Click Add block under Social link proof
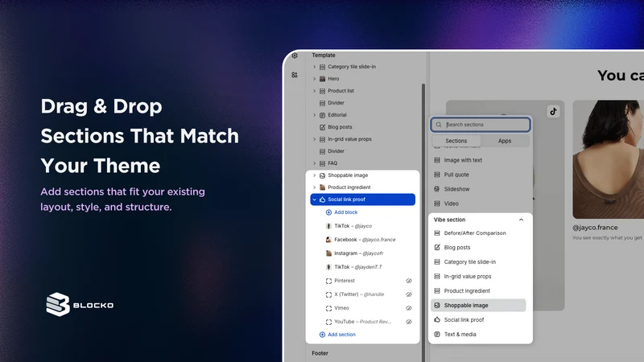Viewport: 644px width, 362px height. tap(341, 212)
